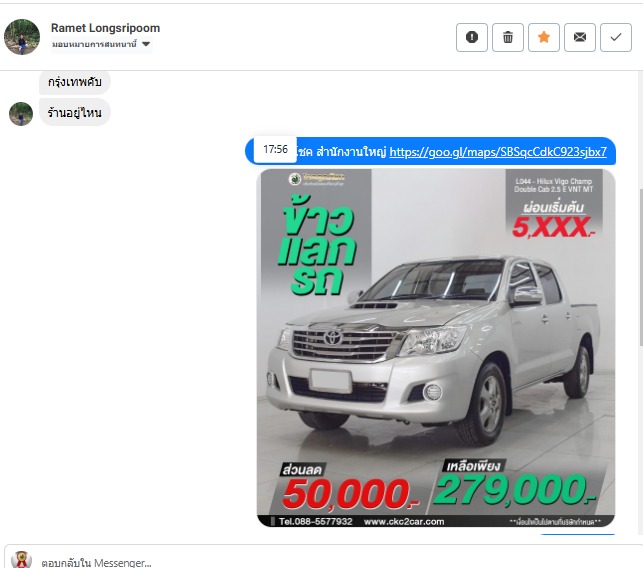Open the Hilux Vigo car advertisement image

coord(436,348)
